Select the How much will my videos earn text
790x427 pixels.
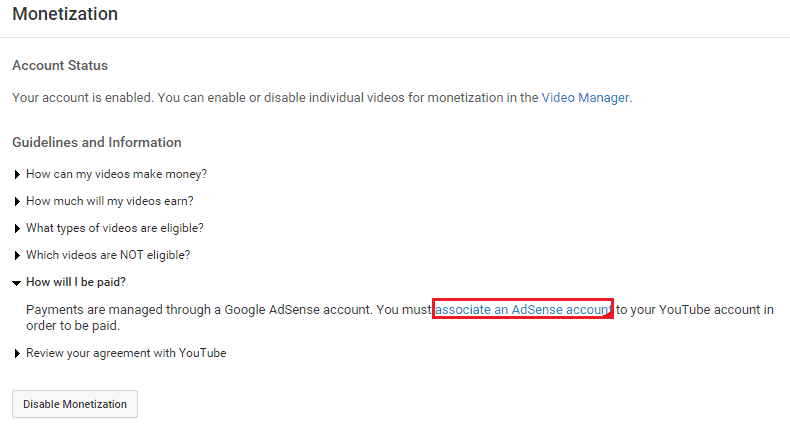tap(110, 201)
